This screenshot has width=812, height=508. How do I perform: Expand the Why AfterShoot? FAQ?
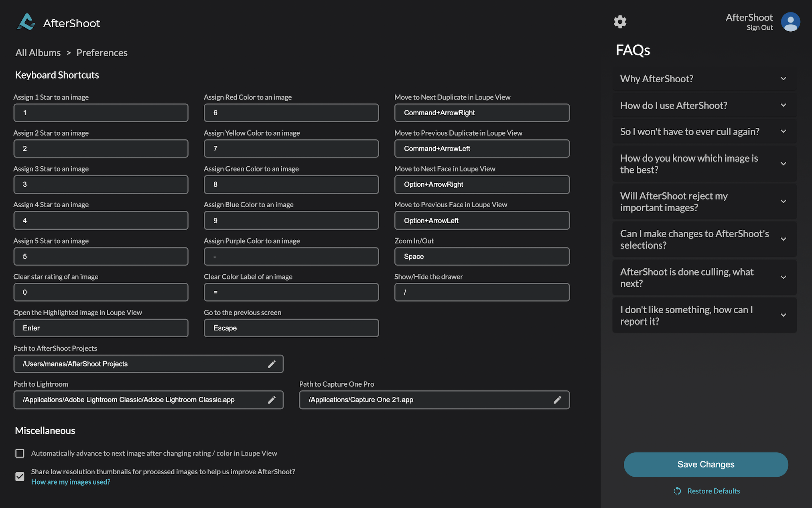click(704, 79)
